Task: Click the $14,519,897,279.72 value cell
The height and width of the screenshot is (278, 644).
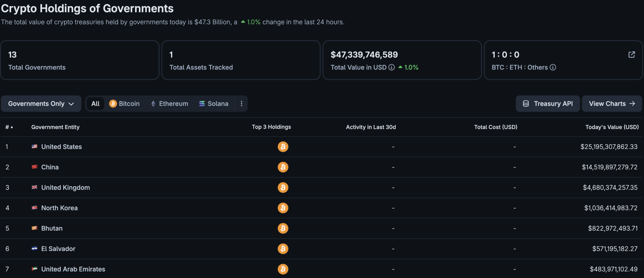Action: (x=610, y=167)
